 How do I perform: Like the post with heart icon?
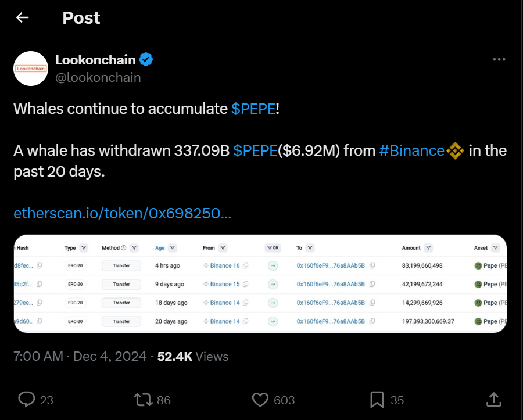tap(260, 399)
